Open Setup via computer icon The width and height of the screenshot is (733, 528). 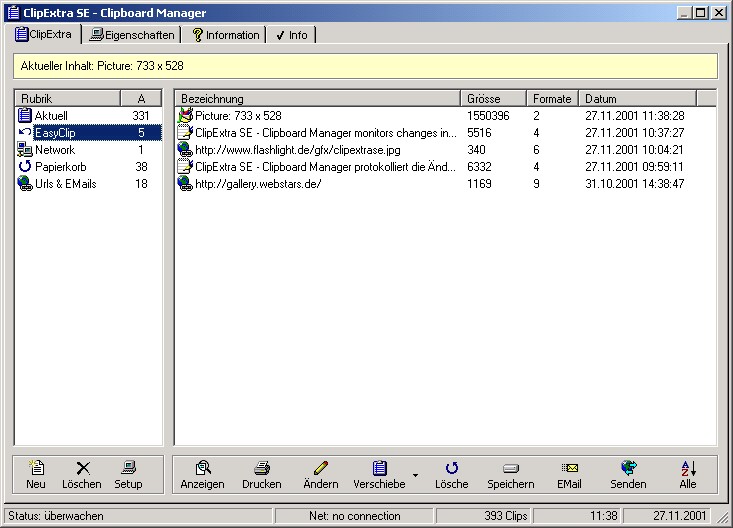coord(129,467)
